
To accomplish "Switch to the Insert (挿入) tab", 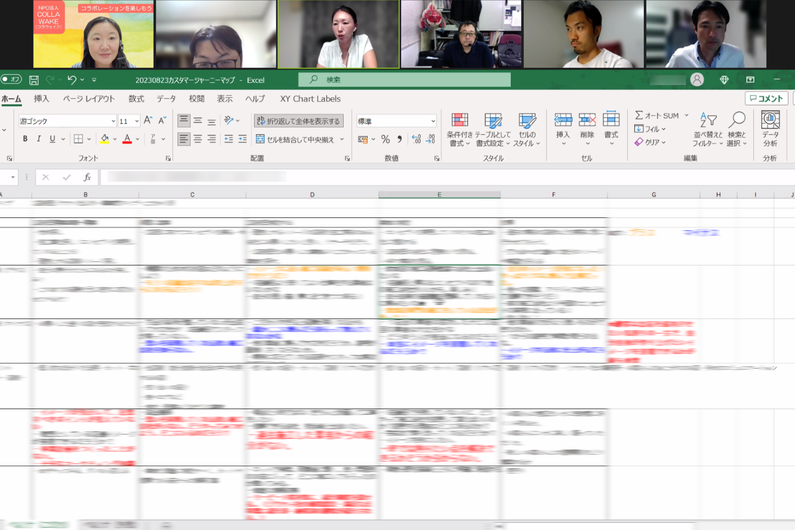I will tap(41, 99).
